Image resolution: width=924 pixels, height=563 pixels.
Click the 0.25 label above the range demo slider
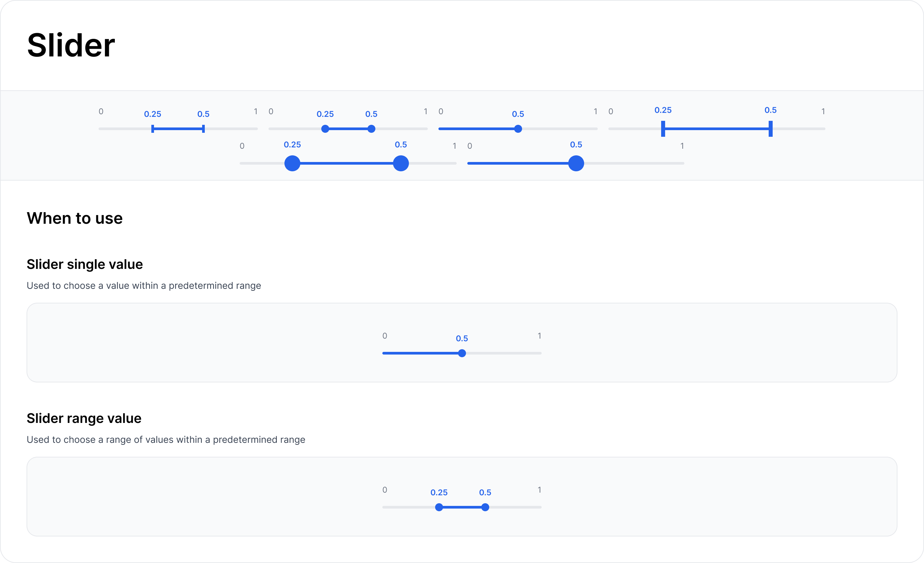coord(439,492)
